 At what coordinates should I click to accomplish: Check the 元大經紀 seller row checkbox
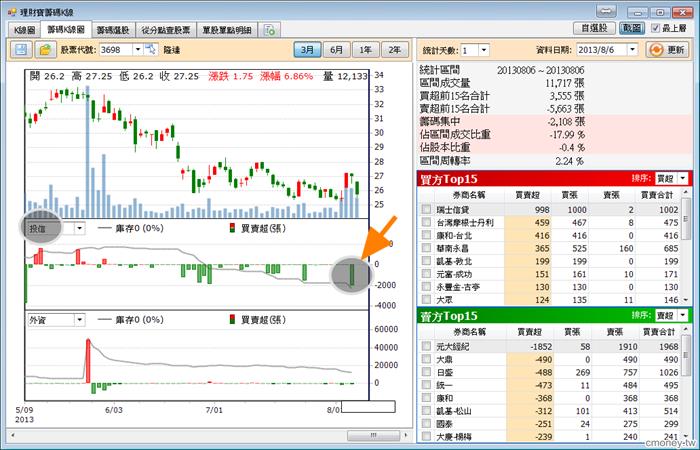(426, 346)
